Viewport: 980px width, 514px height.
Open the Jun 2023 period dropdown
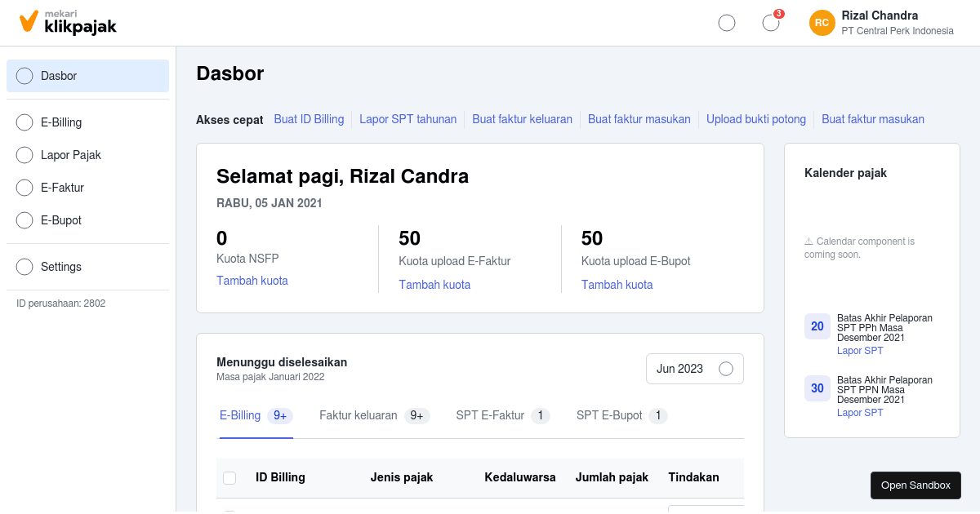(x=694, y=368)
